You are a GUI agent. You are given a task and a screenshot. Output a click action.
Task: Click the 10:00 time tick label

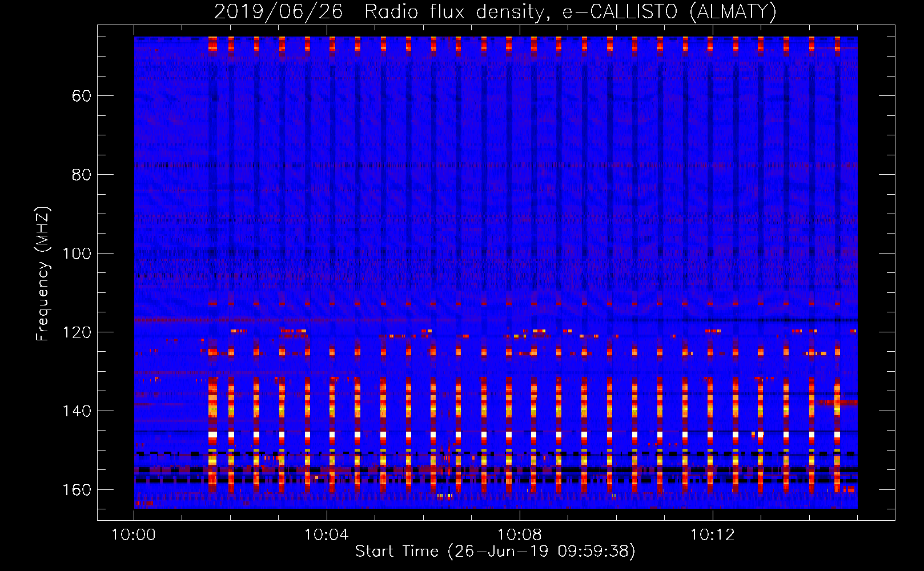coord(134,535)
